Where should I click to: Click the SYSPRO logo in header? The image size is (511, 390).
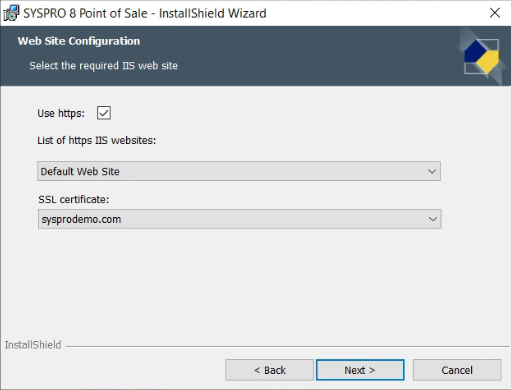(481, 56)
